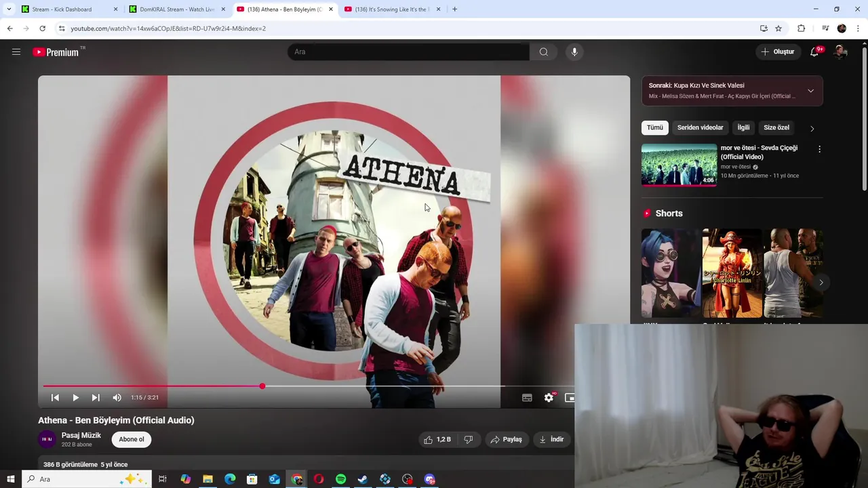Open the Chrome three-dot menu
Image resolution: width=868 pixels, height=488 pixels.
click(859, 28)
